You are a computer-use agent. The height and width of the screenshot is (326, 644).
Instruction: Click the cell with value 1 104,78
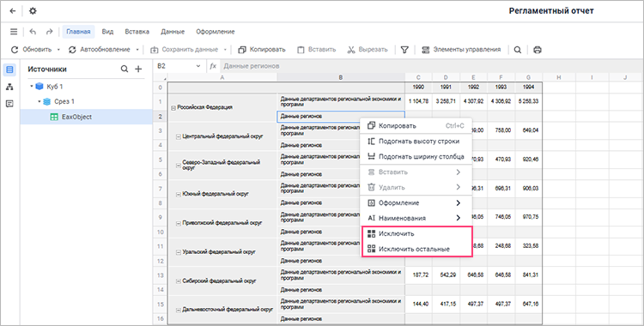[418, 101]
